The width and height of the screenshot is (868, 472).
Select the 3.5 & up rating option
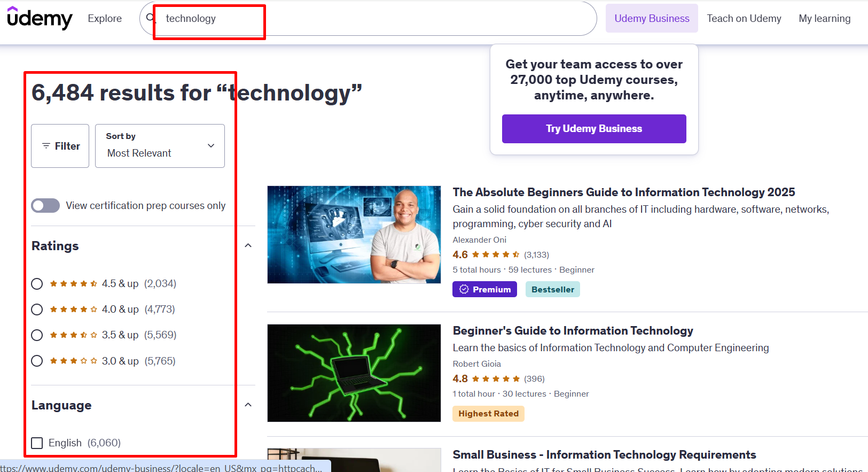point(37,335)
